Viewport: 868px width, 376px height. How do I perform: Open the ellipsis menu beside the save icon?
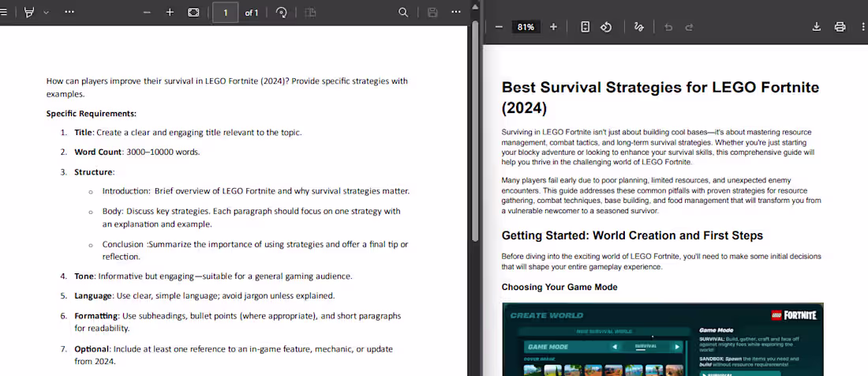click(455, 12)
